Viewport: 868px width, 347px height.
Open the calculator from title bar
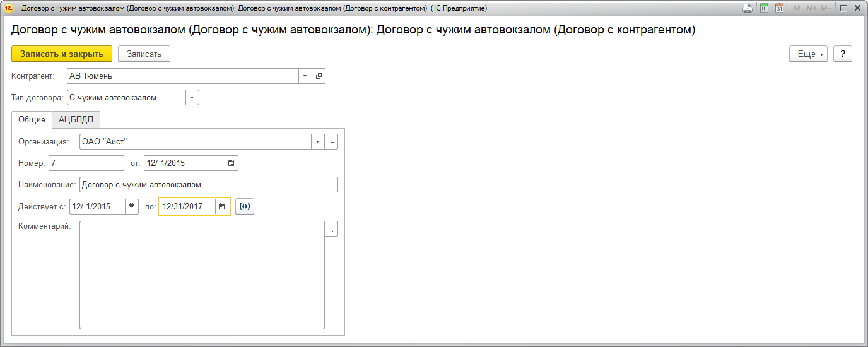[764, 8]
